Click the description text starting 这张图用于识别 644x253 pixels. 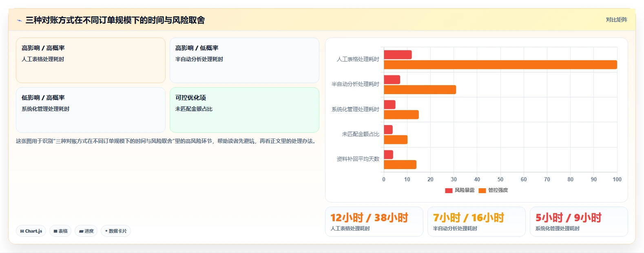(166, 141)
